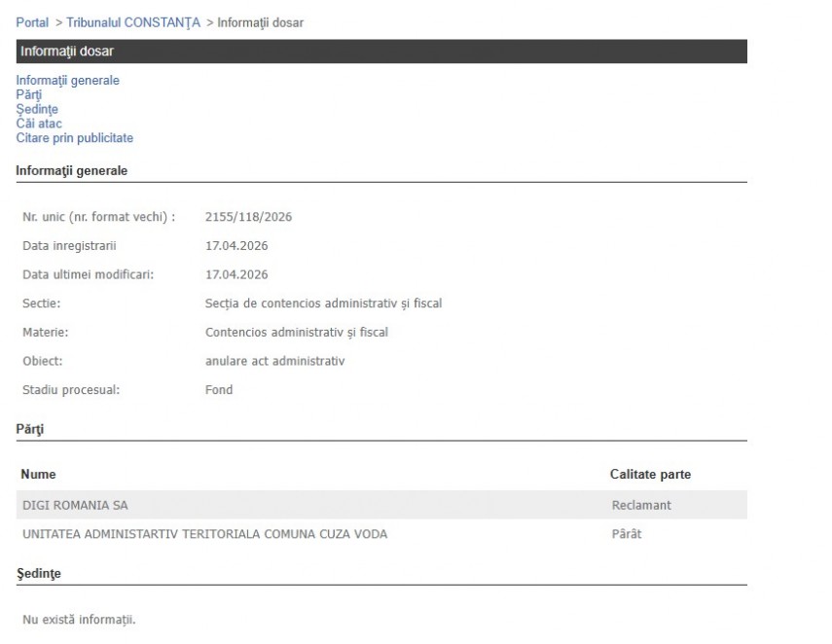
Task: Jump to Informații generale via top navigation link
Action: [x=67, y=81]
